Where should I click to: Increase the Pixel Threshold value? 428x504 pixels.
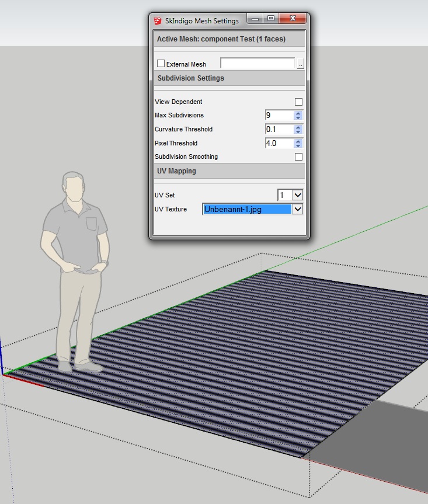click(x=298, y=141)
